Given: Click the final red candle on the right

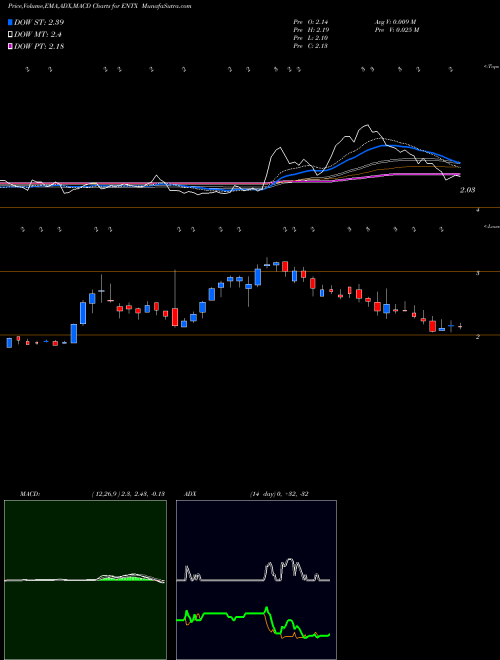Looking at the screenshot, I should [x=460, y=326].
